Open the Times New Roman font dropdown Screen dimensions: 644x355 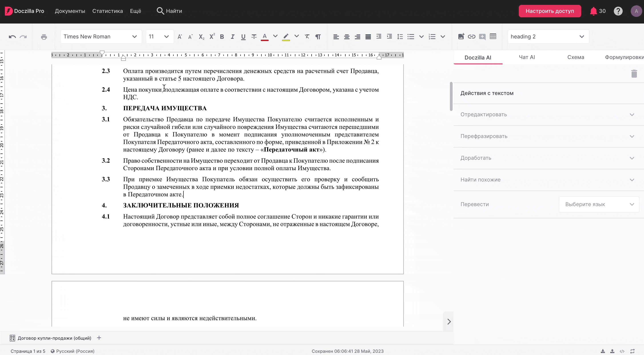[x=101, y=36]
